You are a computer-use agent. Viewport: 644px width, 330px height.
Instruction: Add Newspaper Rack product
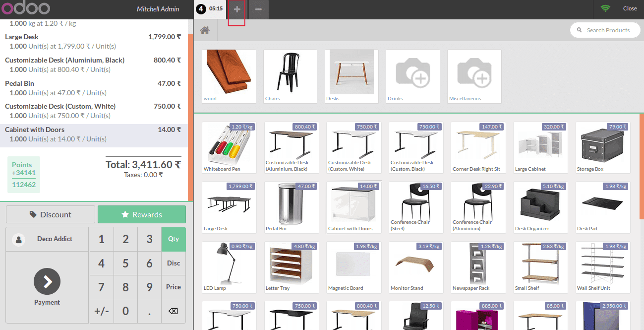478,267
